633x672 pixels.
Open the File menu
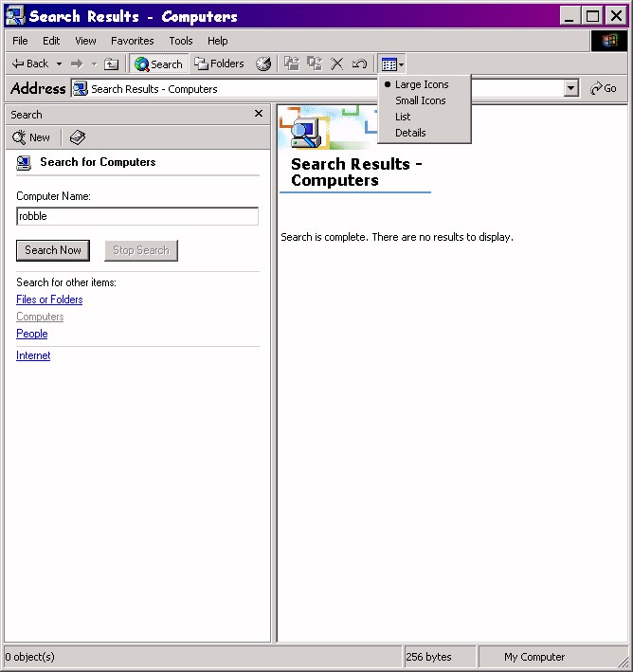(20, 41)
